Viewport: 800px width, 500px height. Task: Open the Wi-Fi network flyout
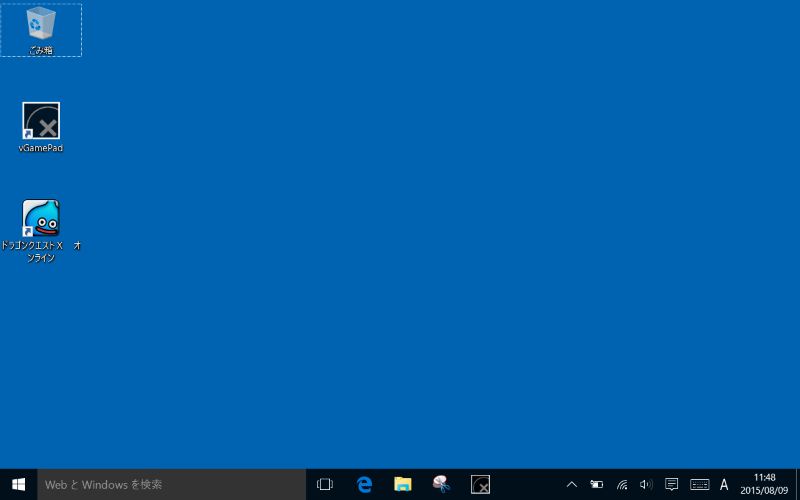tap(621, 484)
